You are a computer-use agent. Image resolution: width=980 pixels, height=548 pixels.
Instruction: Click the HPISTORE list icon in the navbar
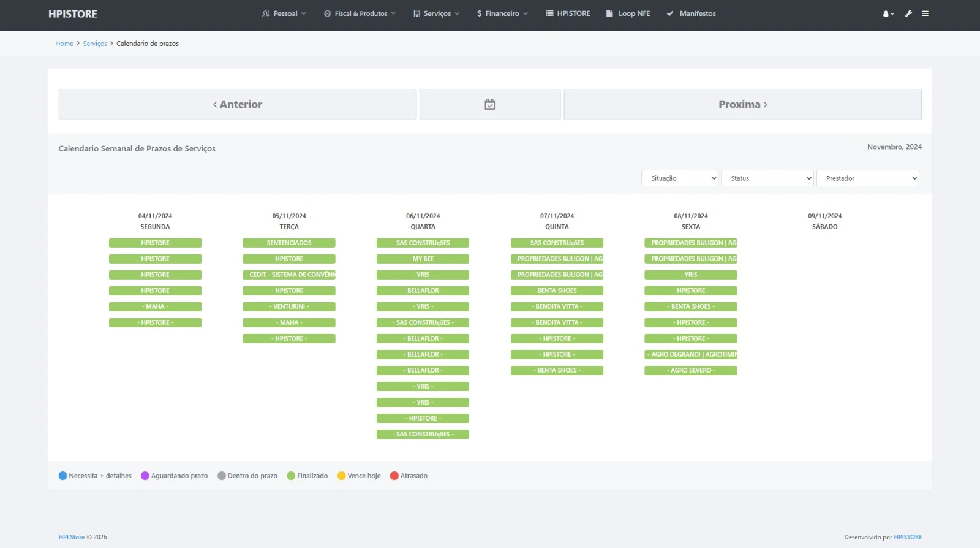click(549, 13)
